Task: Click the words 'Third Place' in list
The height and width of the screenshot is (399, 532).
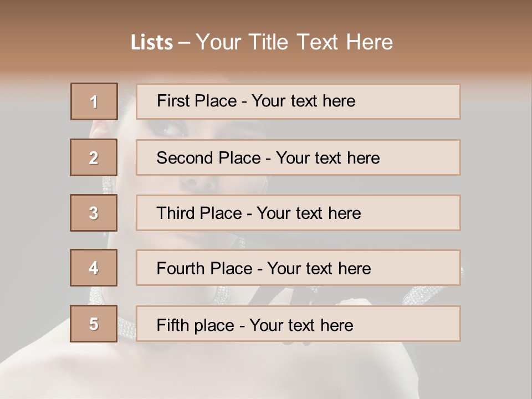Action: (x=199, y=213)
